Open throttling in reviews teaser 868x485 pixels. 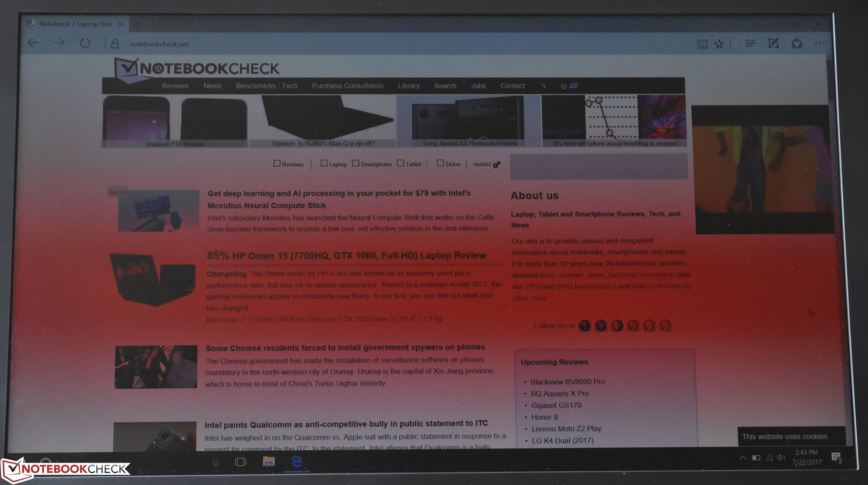click(x=615, y=121)
